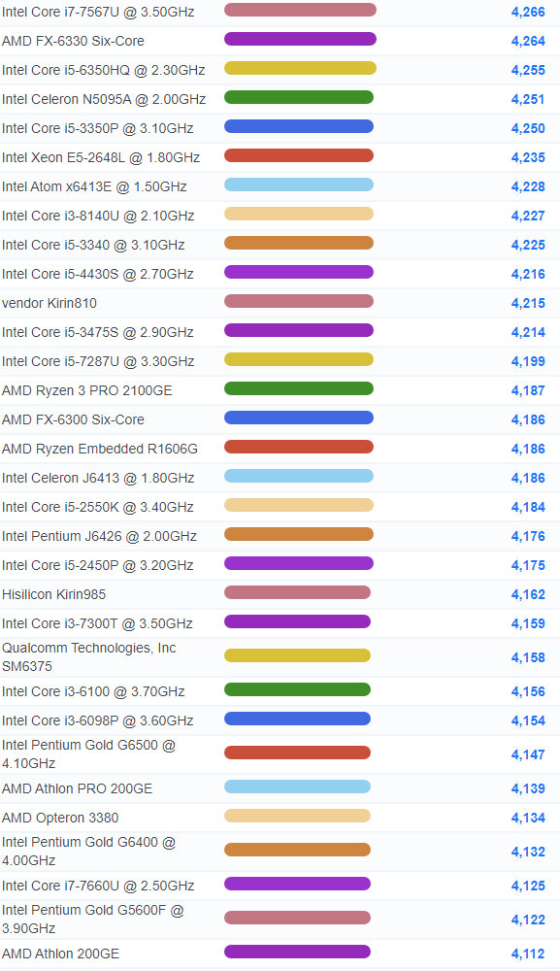
Task: Open the AMD Athlon 200GE name
Action: coord(60,954)
